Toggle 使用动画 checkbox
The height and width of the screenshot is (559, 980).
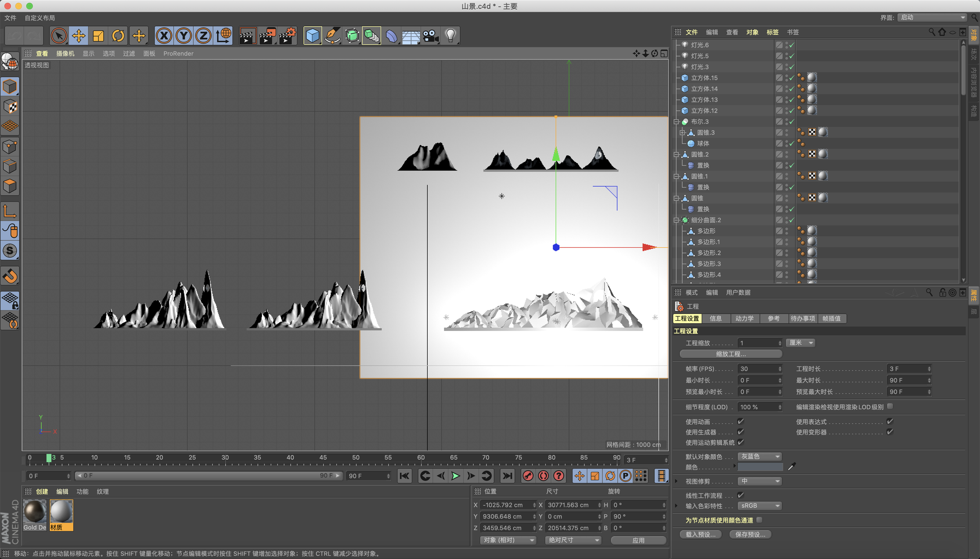740,421
